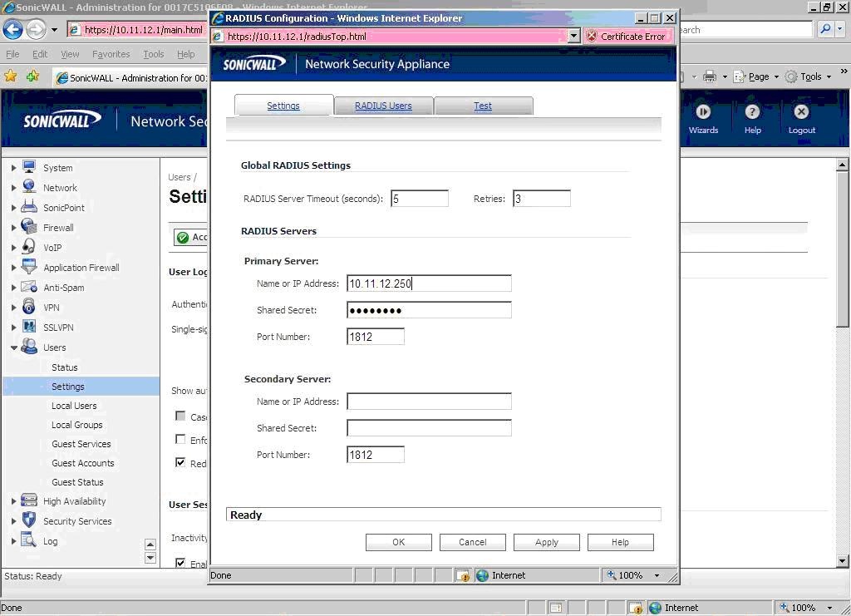The height and width of the screenshot is (616, 851).
Task: Toggle the unchecked Enfo checkbox
Action: (x=180, y=439)
